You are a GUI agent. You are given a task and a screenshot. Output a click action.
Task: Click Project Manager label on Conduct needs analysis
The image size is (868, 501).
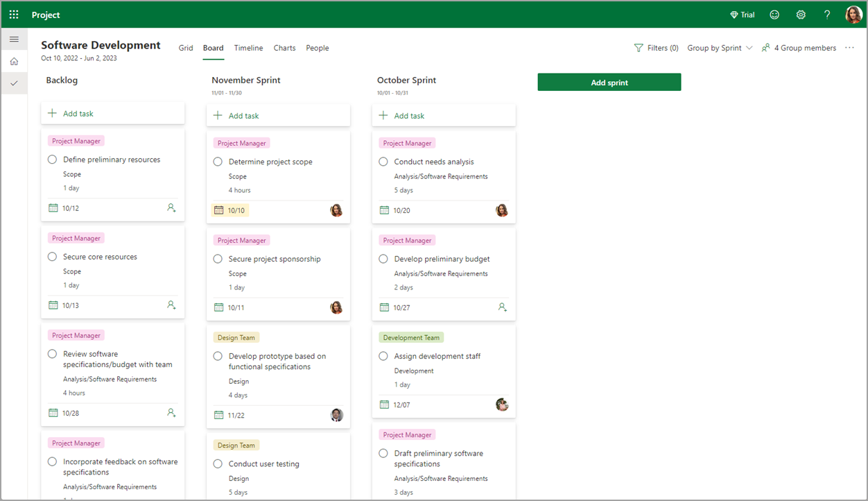[407, 143]
